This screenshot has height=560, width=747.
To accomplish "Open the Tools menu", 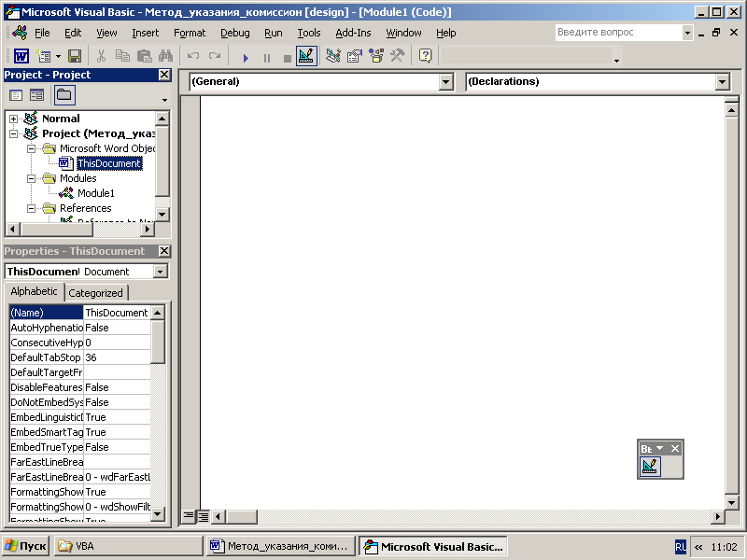I will pos(309,33).
